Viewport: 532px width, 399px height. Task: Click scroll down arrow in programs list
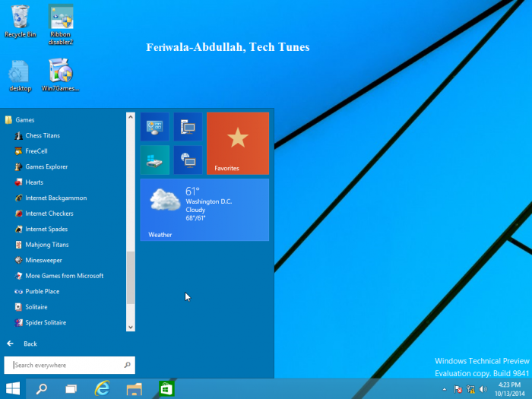pos(130,327)
